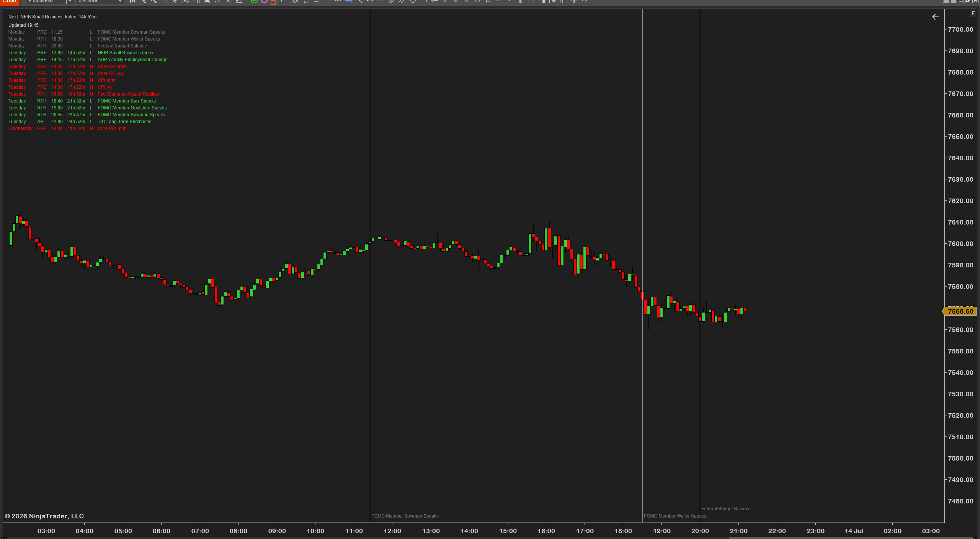Viewport: 980px width, 539px height.
Task: Select the NFIB Small Business Index row
Action: [x=81, y=53]
